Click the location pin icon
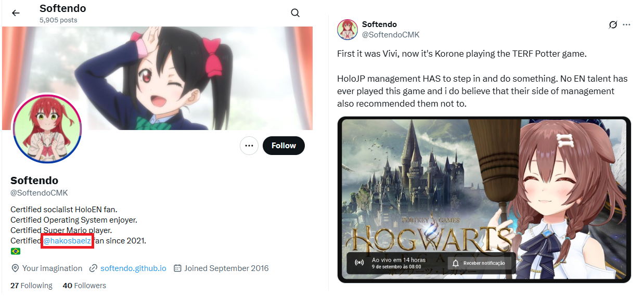 tap(15, 268)
